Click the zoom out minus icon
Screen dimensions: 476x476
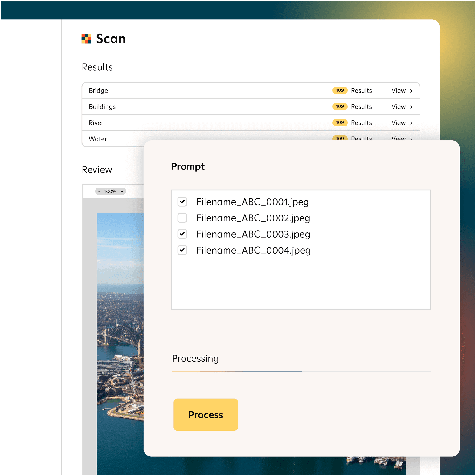point(99,192)
